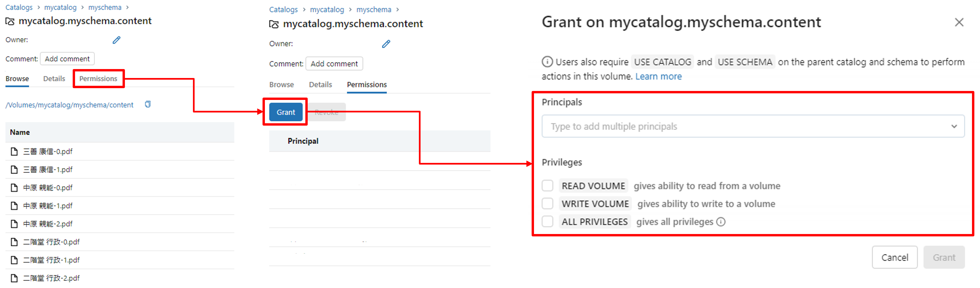
Task: Click the file icon for 二階堂 行政-1.pdf
Action: point(14,260)
